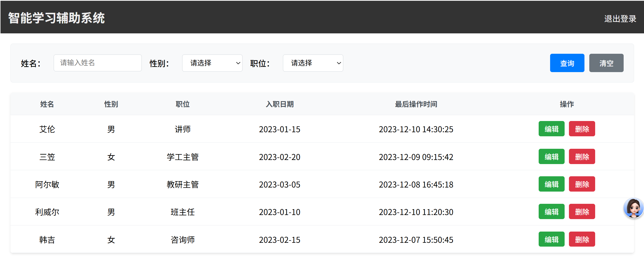Click the hire date 2023-02-15
The height and width of the screenshot is (268, 644).
[280, 240]
